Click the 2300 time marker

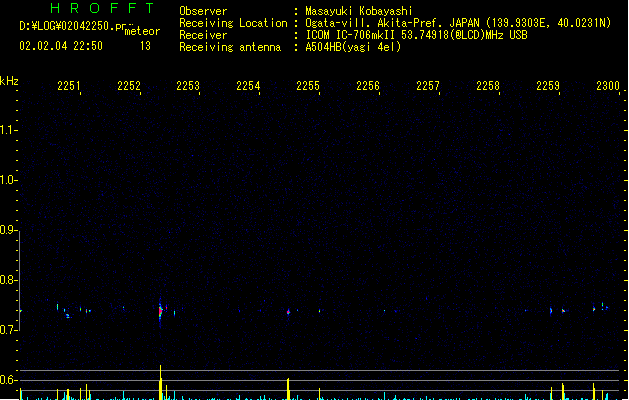tap(608, 86)
